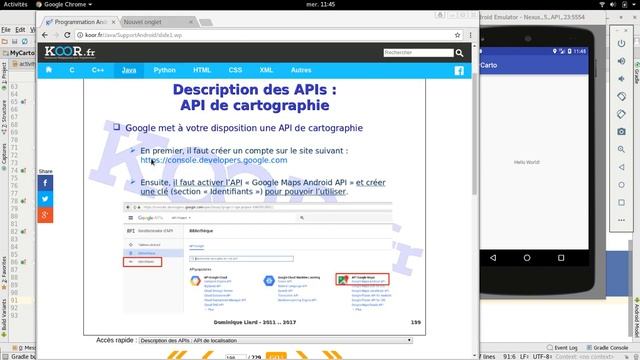Click the emulator power button icon
This screenshot has height=360, width=640.
point(621,43)
